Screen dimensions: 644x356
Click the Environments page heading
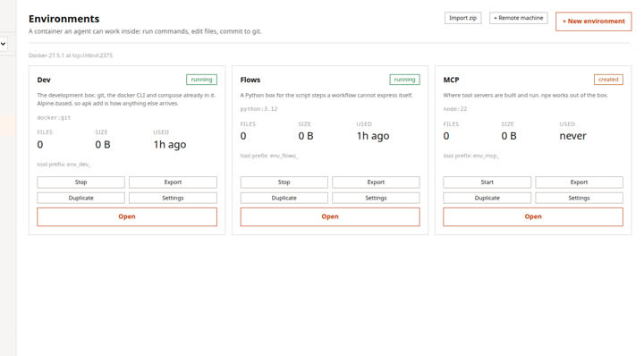tap(64, 19)
